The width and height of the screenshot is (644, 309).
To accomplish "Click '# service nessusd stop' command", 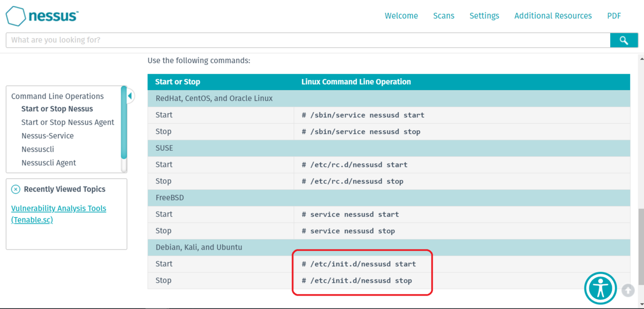I will point(348,231).
